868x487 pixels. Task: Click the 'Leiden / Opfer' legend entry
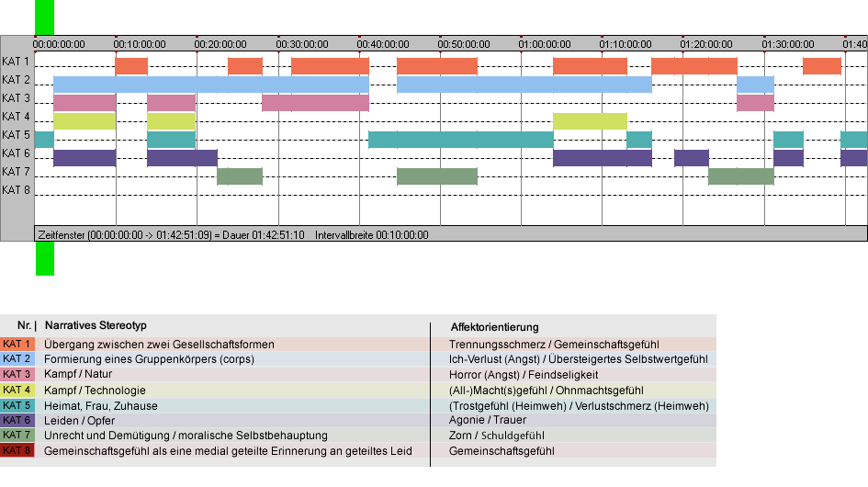79,421
